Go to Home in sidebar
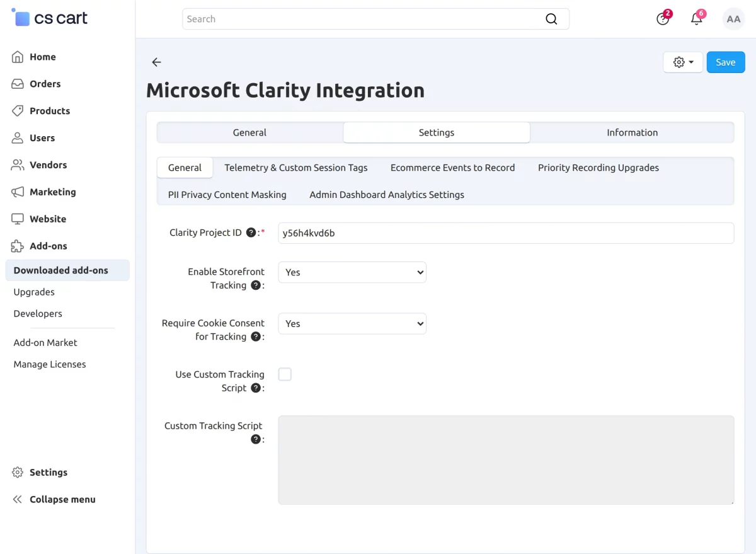 [43, 57]
